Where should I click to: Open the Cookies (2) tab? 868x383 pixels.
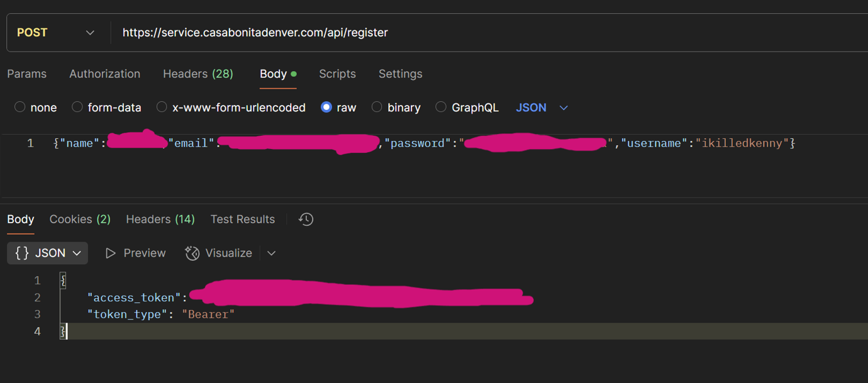[x=80, y=219]
